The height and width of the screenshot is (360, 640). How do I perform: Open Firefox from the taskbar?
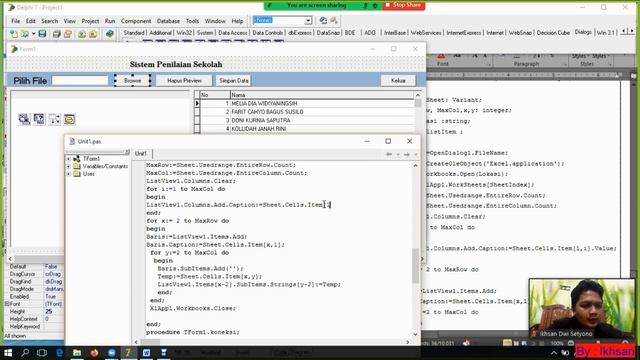[x=94, y=352]
